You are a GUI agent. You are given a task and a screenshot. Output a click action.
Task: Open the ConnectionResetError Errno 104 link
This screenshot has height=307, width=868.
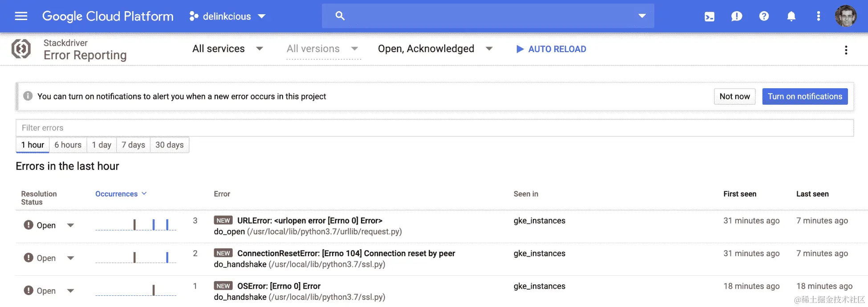click(x=346, y=253)
